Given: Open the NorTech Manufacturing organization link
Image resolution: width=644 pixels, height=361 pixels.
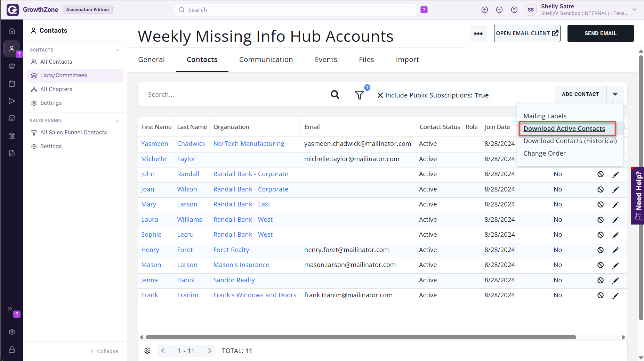Looking at the screenshot, I should point(249,144).
